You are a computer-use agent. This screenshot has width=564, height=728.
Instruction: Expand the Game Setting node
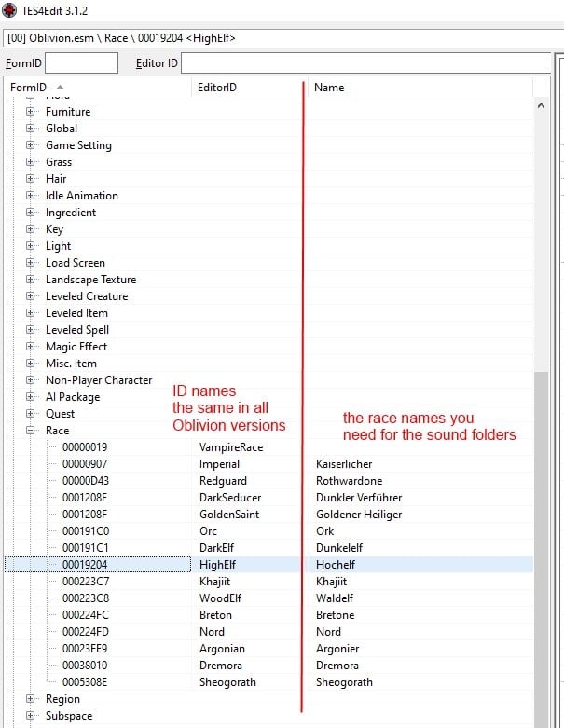30,144
